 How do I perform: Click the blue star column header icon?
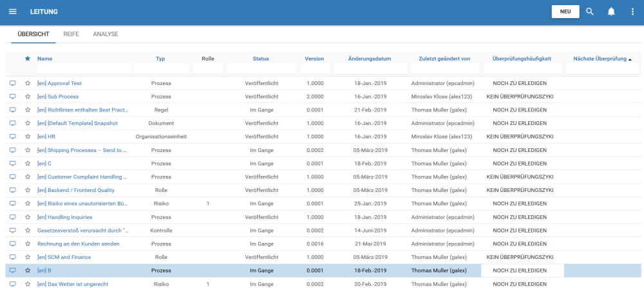point(28,59)
